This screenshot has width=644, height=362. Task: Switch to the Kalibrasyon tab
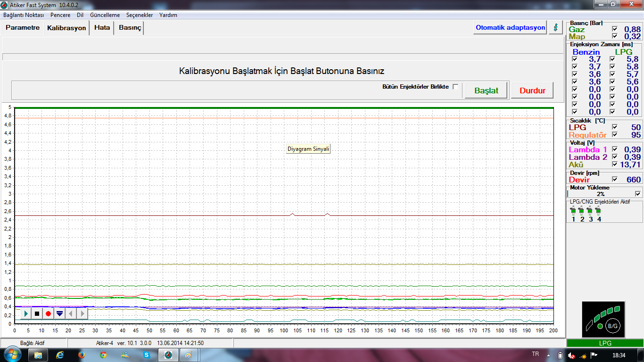click(66, 28)
